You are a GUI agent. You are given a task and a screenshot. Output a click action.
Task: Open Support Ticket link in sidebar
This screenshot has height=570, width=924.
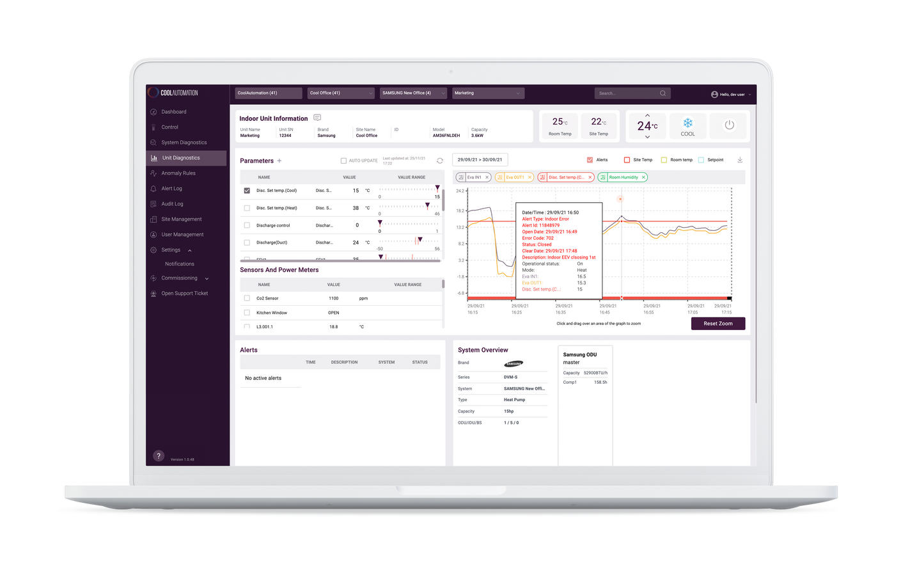184,294
